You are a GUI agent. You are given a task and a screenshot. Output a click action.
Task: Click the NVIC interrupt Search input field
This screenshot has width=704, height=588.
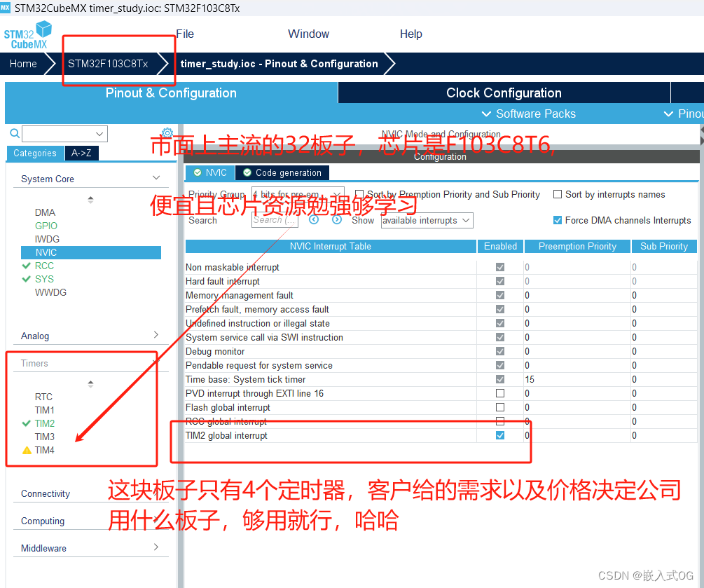(x=275, y=219)
